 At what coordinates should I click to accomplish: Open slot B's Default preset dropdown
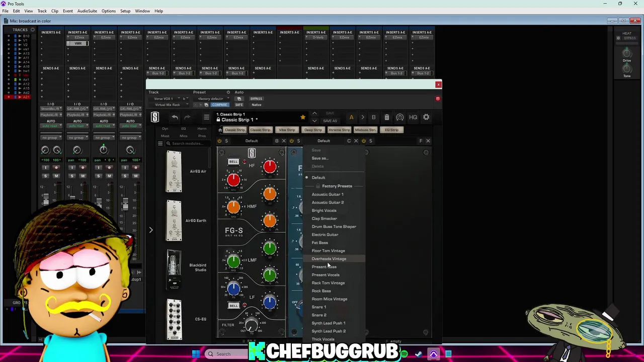click(x=252, y=141)
